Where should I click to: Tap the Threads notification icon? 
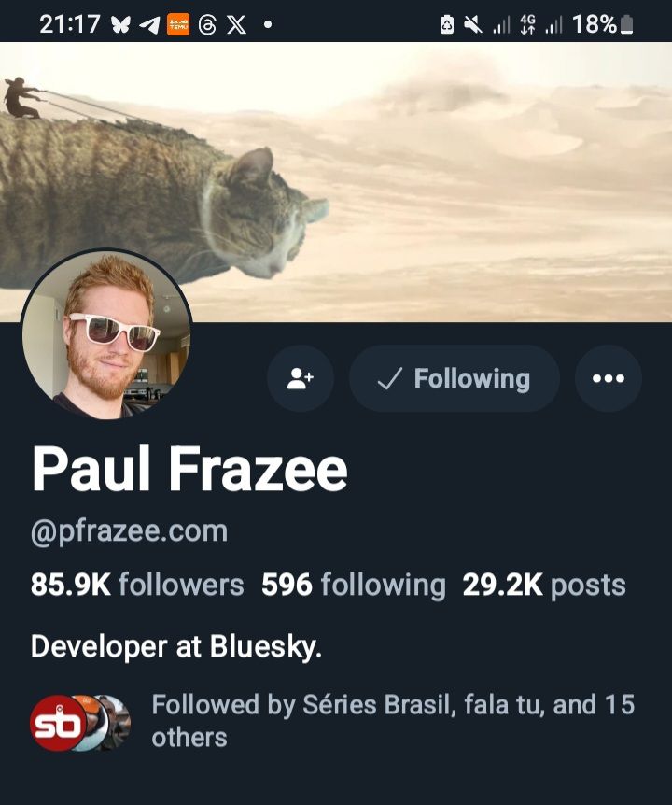(206, 24)
